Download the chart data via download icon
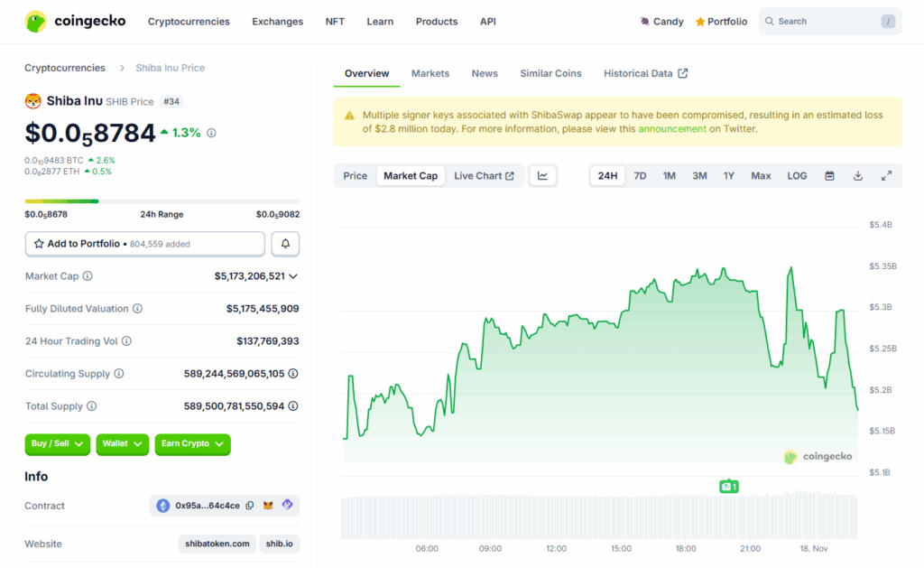The height and width of the screenshot is (568, 924). (x=858, y=176)
